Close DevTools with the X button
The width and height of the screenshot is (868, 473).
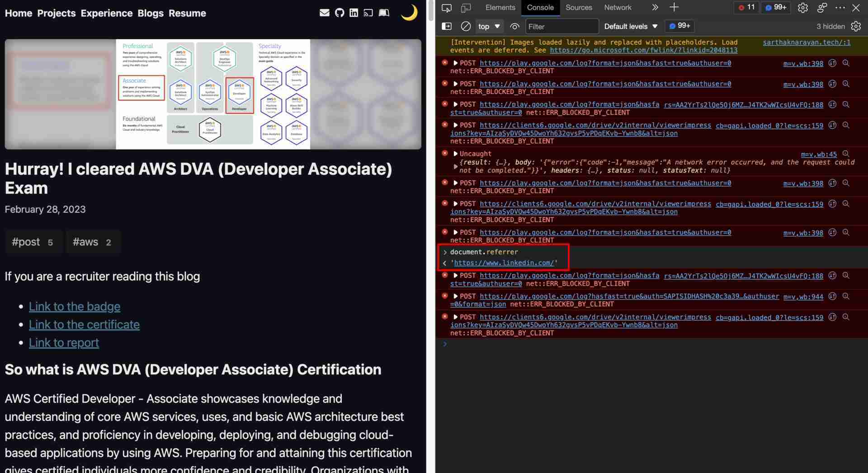pyautogui.click(x=856, y=8)
